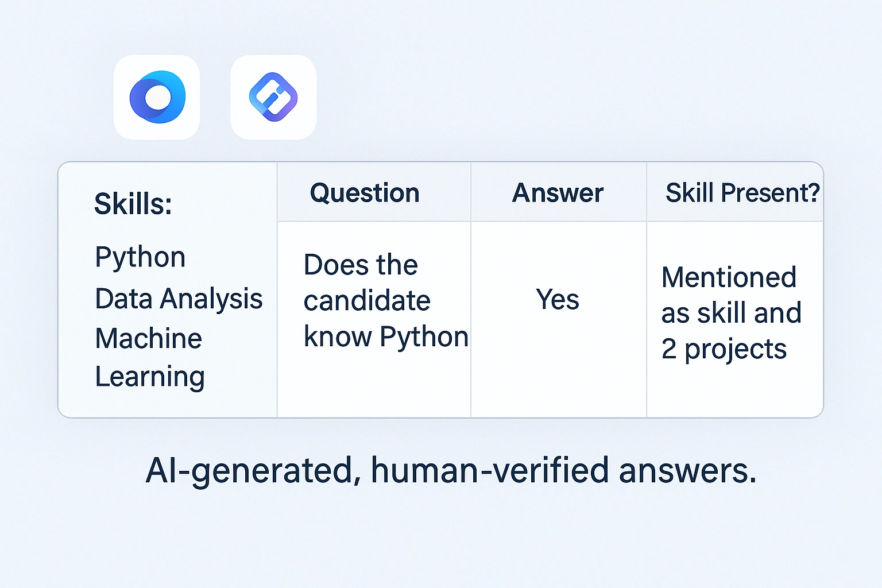Select the Answer column header
This screenshot has height=588, width=882.
[x=558, y=193]
